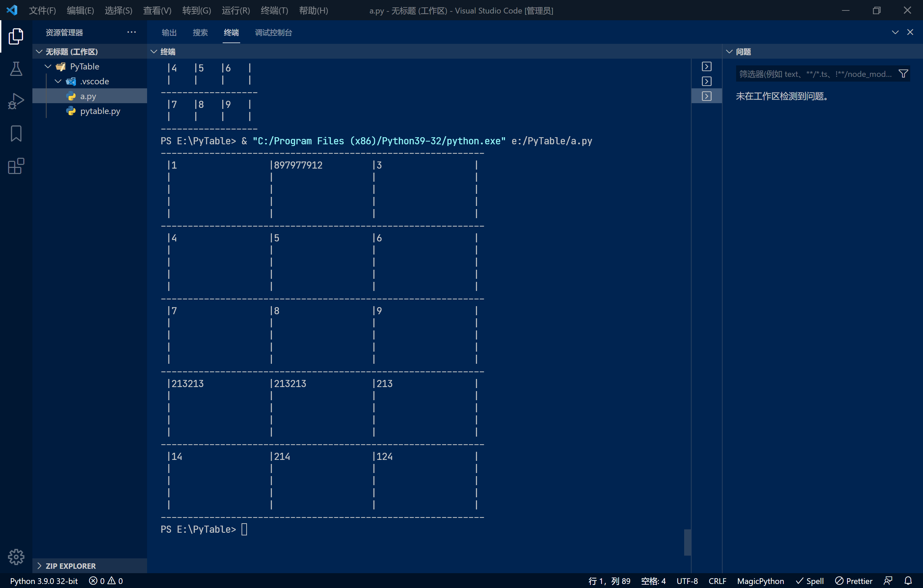Click the 空格: 4 indentation setting

pos(653,581)
